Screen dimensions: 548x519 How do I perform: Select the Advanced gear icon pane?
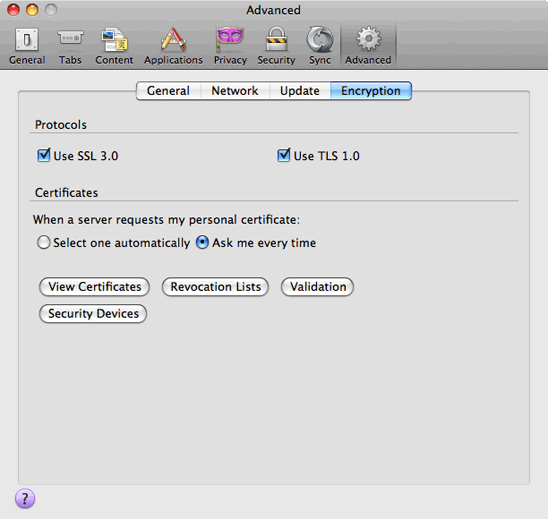click(368, 46)
